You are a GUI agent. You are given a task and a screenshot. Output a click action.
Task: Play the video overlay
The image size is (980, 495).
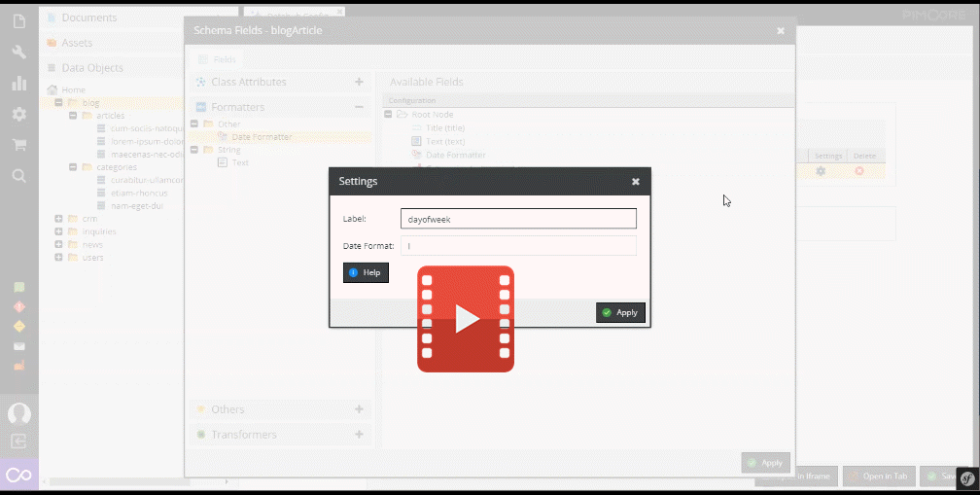click(466, 319)
